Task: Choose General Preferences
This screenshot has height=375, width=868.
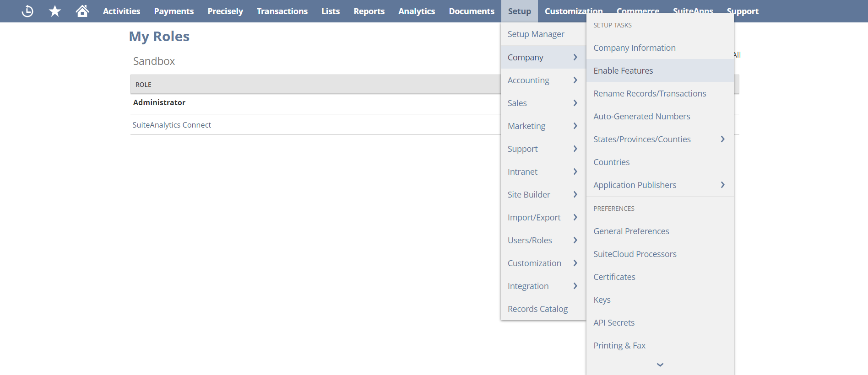Action: [x=631, y=231]
